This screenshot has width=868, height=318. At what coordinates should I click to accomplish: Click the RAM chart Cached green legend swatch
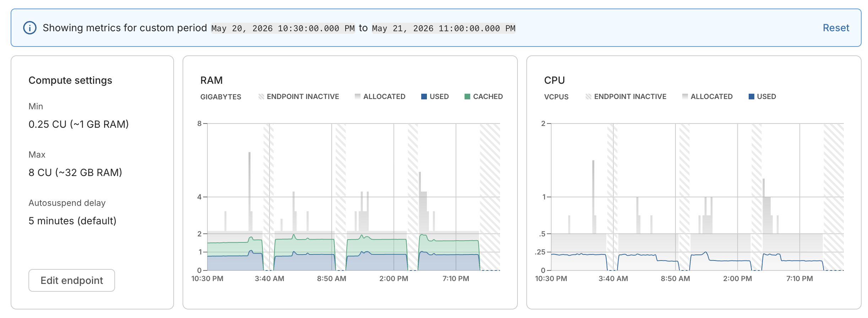point(467,97)
